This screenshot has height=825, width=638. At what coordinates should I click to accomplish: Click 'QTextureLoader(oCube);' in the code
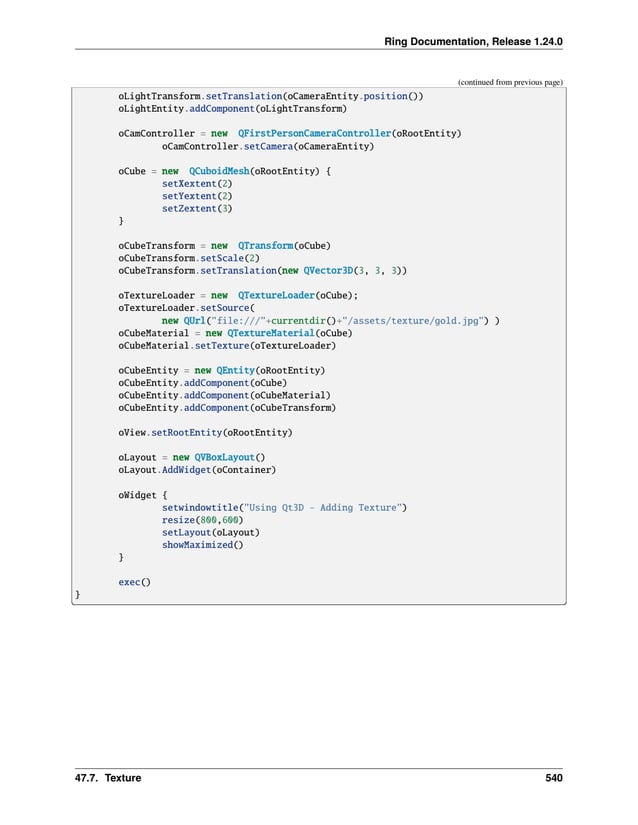tap(297, 296)
